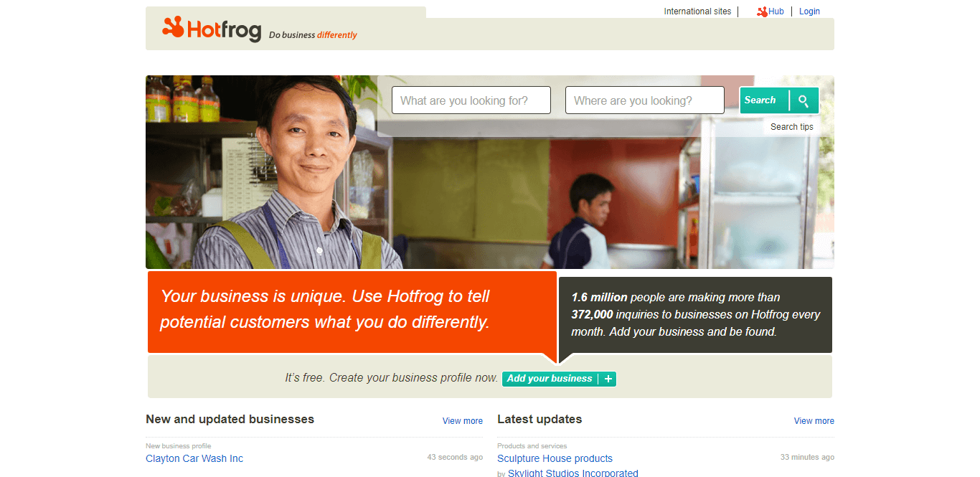Focus the 'What are you looking for?' field

(x=471, y=100)
